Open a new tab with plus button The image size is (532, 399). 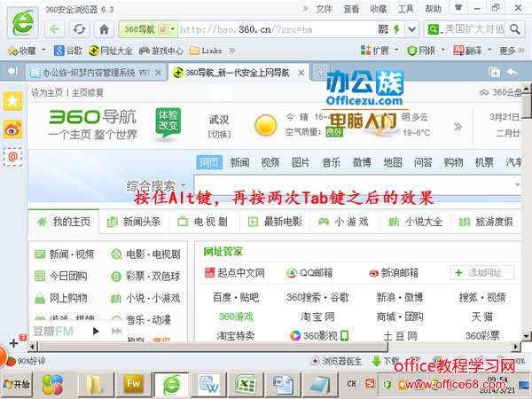[x=321, y=73]
